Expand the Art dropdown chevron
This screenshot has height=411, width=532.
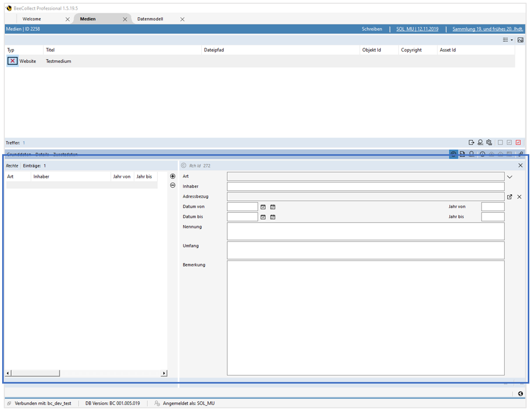[509, 177]
